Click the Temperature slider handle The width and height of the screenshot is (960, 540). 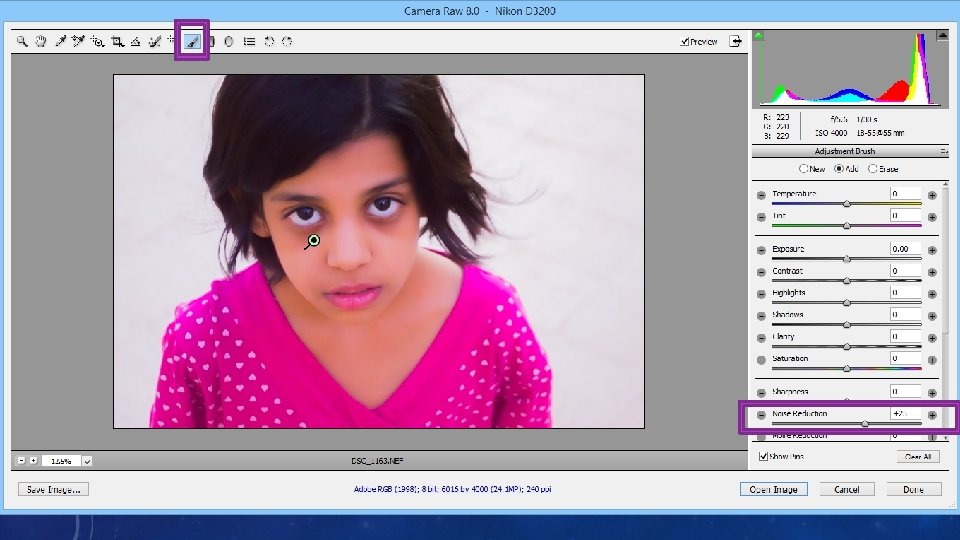(847, 204)
